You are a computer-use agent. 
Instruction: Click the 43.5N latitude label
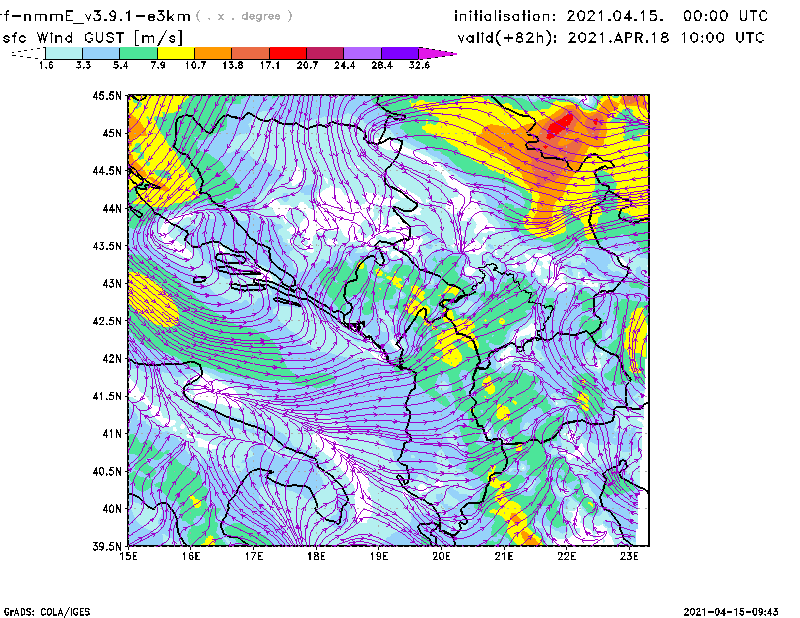[x=108, y=246]
